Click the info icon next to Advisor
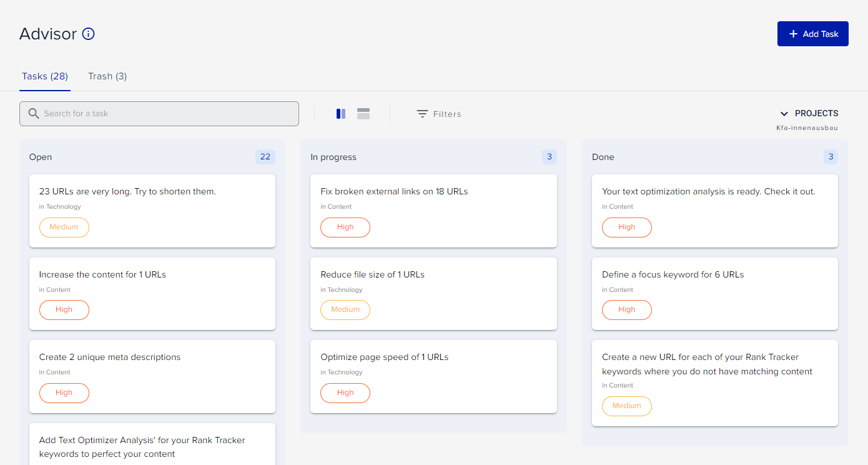Screen dimensions: 868x465 click(88, 34)
